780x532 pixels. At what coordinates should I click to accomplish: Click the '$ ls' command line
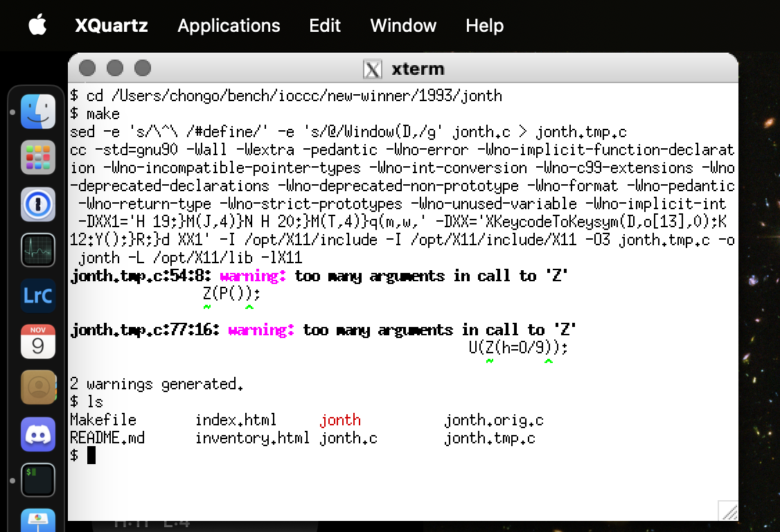click(87, 402)
